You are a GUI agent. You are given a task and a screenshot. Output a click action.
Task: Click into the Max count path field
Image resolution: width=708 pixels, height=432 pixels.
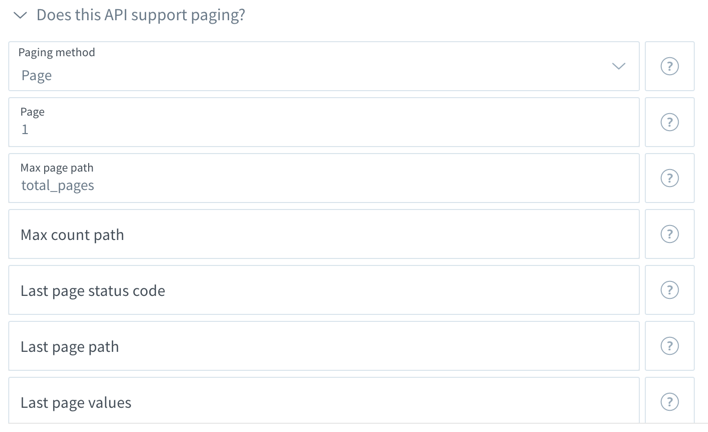[x=324, y=234]
